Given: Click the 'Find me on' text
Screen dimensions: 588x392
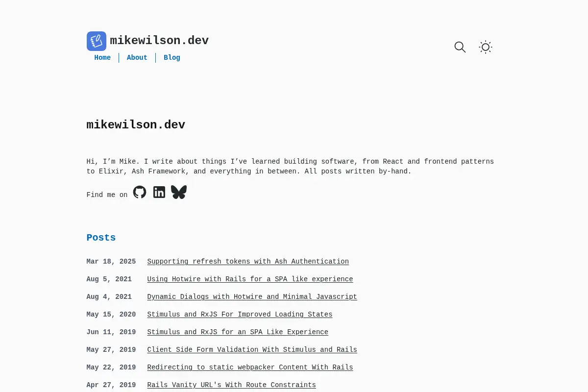Looking at the screenshot, I should coord(107,195).
